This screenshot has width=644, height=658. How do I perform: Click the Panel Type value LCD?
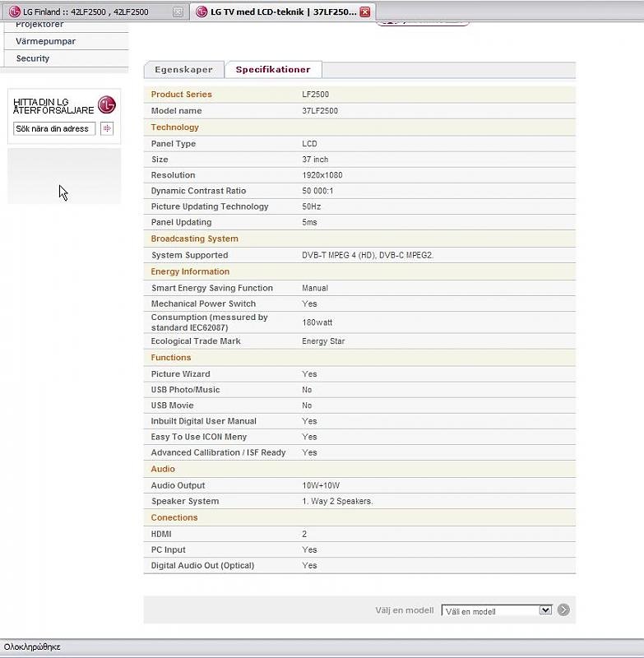(309, 143)
